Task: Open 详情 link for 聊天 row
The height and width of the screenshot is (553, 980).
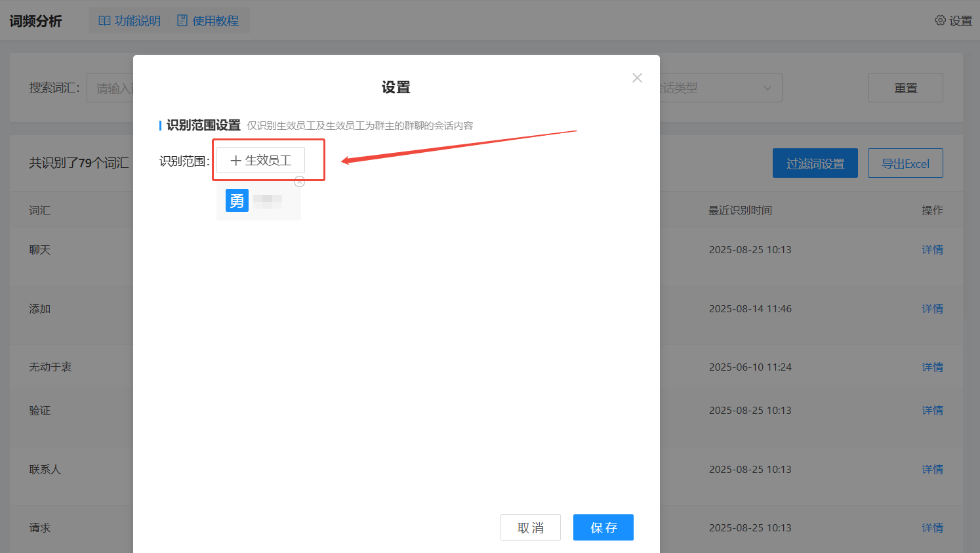Action: point(932,250)
